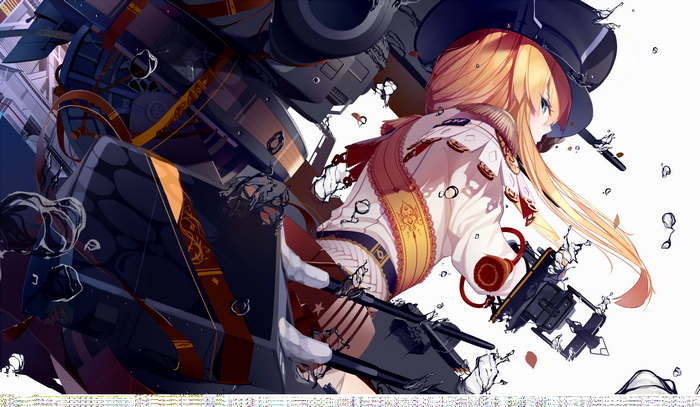This screenshot has width=700, height=407.
Task: Click the water droplet pair at right edge
Action: pos(668,230)
